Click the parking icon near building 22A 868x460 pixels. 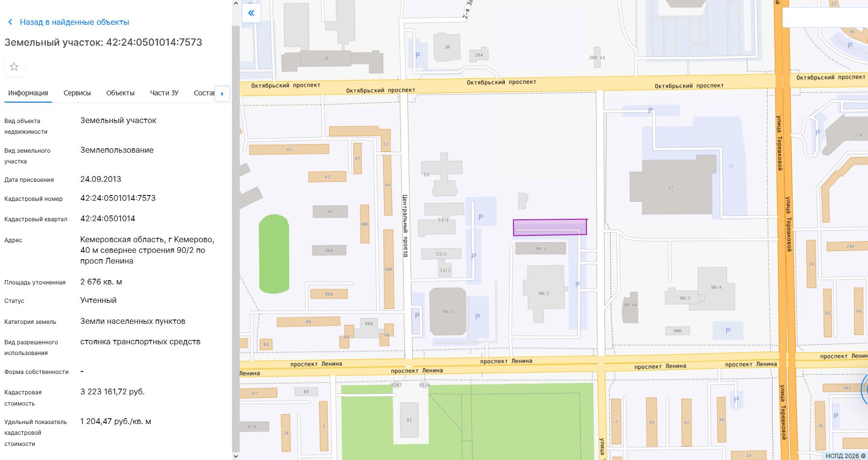click(x=817, y=132)
